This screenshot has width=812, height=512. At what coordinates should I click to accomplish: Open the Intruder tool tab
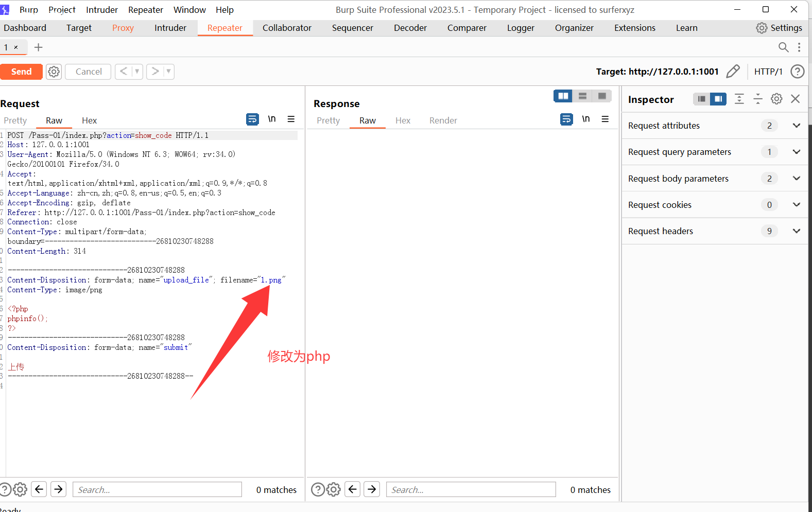coord(170,28)
